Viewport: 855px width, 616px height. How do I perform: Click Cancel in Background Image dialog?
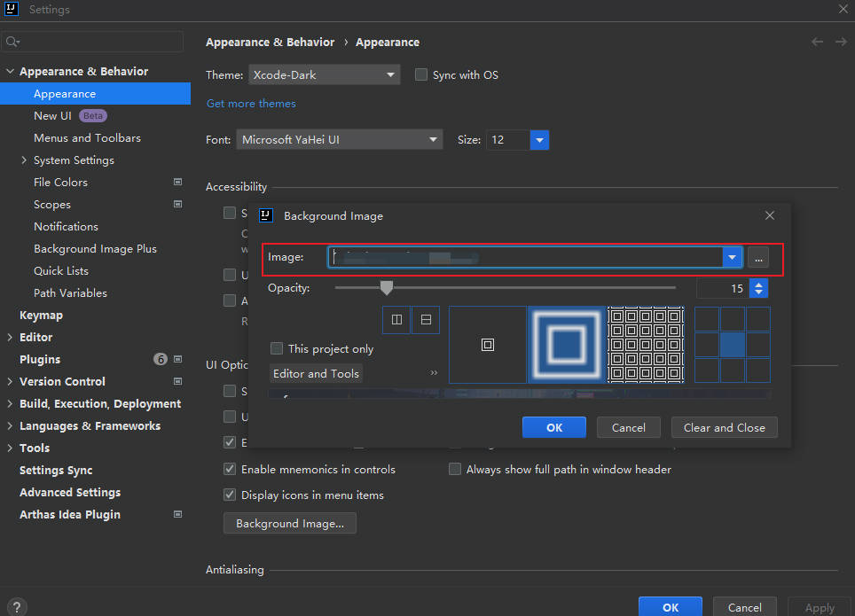coord(628,427)
